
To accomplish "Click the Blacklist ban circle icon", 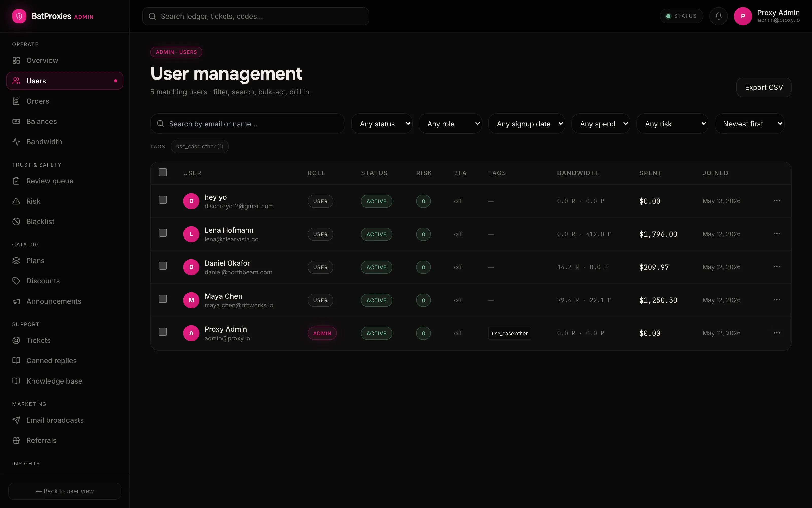I will [16, 221].
